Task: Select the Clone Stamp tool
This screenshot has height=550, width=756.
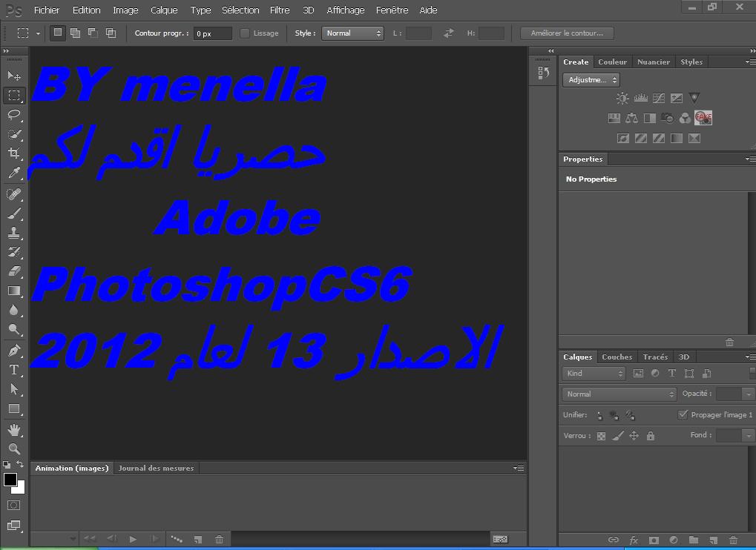Action: pyautogui.click(x=14, y=233)
